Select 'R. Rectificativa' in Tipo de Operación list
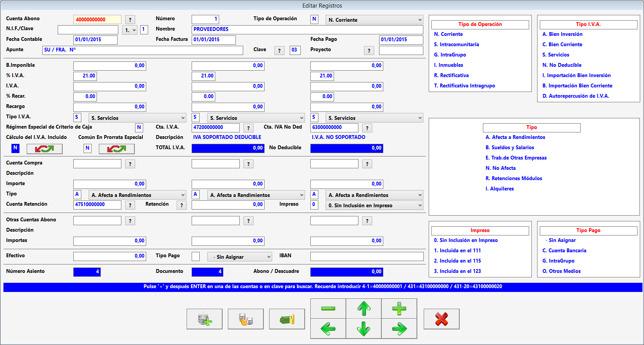Viewport: 644px width, 345px height. [451, 75]
